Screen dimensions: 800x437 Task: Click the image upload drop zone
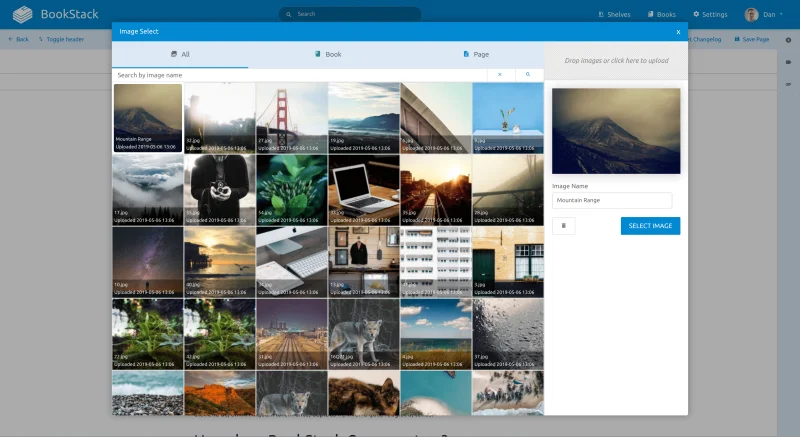(616, 61)
